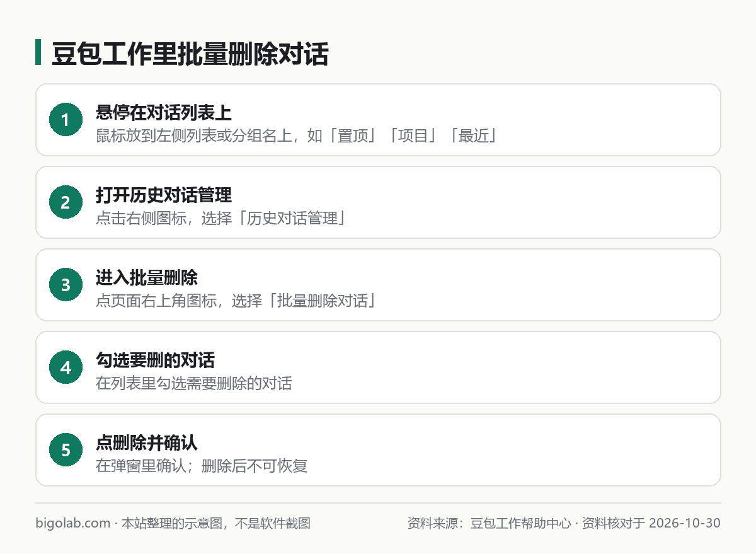Image resolution: width=756 pixels, height=554 pixels.
Task: Select the heading 进入批量删除
Action: (147, 279)
